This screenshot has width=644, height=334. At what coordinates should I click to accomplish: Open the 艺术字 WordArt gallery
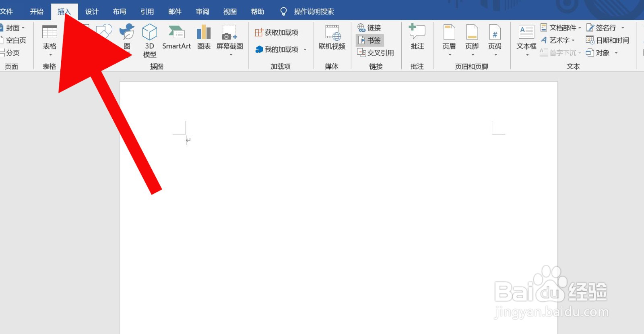click(558, 40)
